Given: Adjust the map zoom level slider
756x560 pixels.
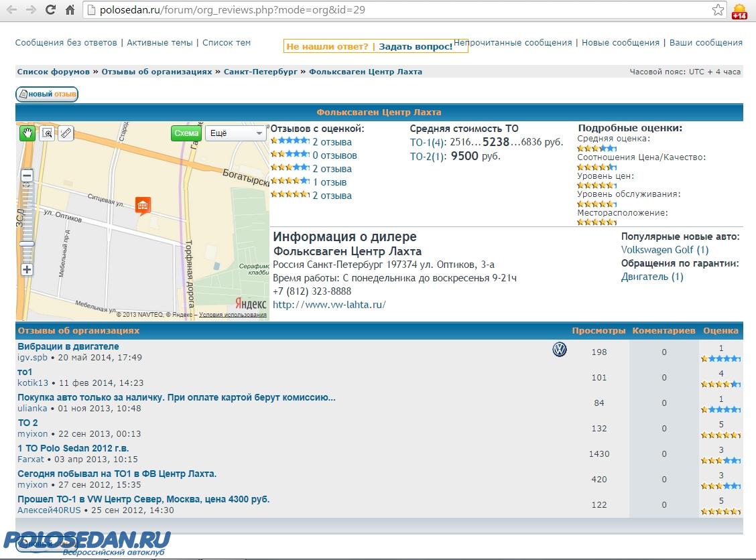Looking at the screenshot, I should pyautogui.click(x=27, y=244).
